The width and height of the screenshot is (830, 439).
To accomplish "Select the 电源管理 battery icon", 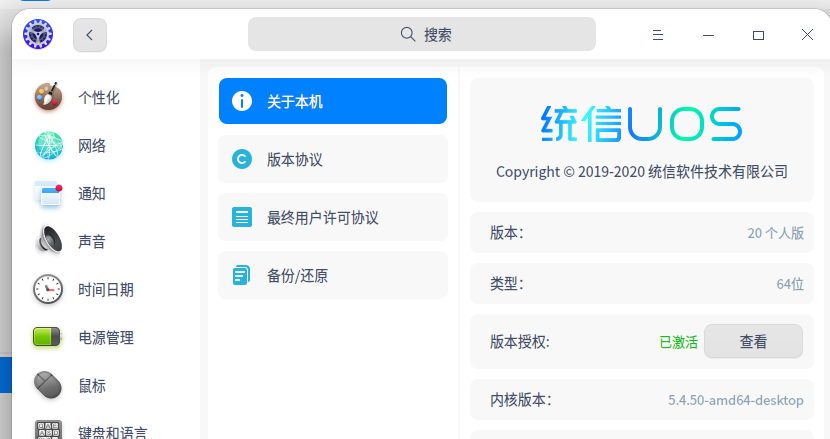I will (48, 338).
